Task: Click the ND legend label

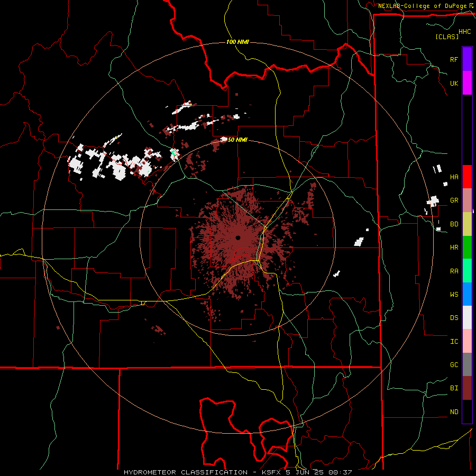Action: pos(454,412)
